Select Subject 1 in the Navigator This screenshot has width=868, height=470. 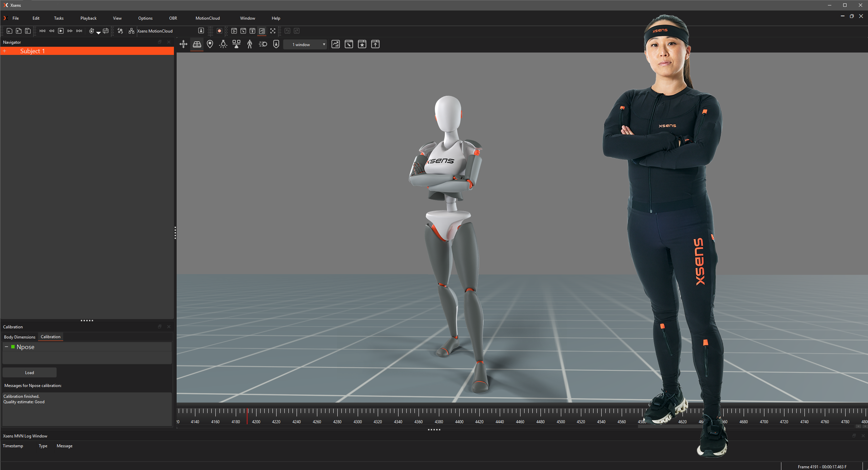point(87,51)
